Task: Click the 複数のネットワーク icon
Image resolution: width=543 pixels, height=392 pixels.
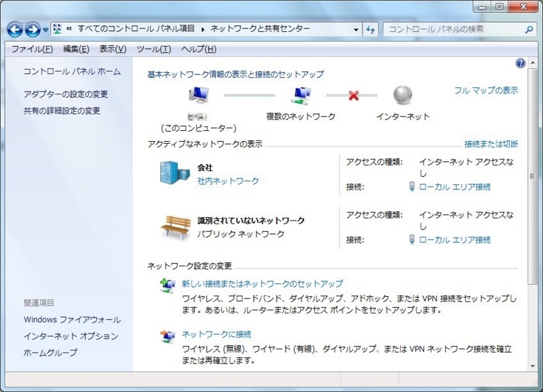Action: click(x=301, y=96)
